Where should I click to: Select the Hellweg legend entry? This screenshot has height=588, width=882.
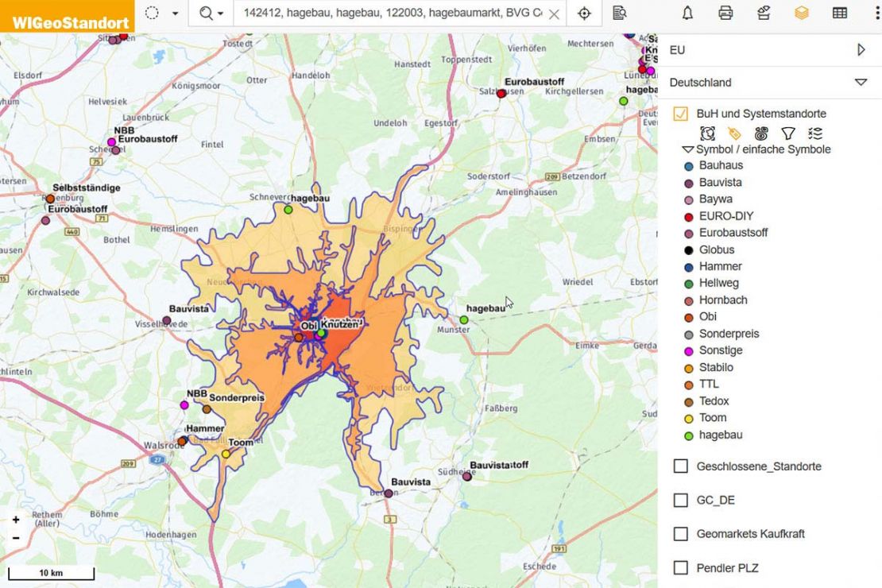point(719,283)
